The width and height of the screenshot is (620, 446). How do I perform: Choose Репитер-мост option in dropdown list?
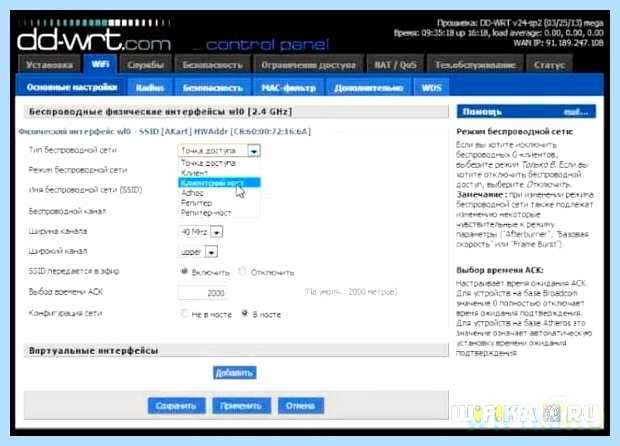tap(219, 213)
